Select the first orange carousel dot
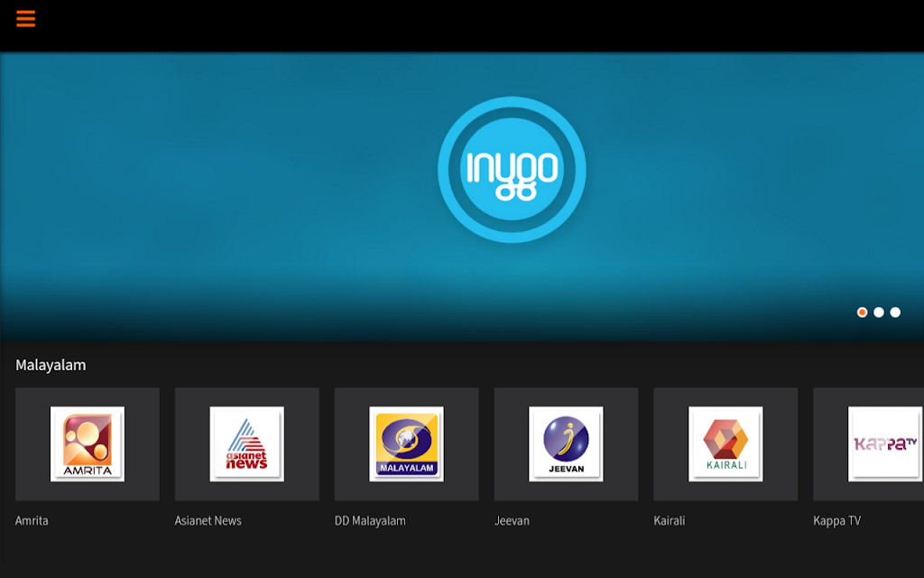Image resolution: width=924 pixels, height=578 pixels. (862, 312)
